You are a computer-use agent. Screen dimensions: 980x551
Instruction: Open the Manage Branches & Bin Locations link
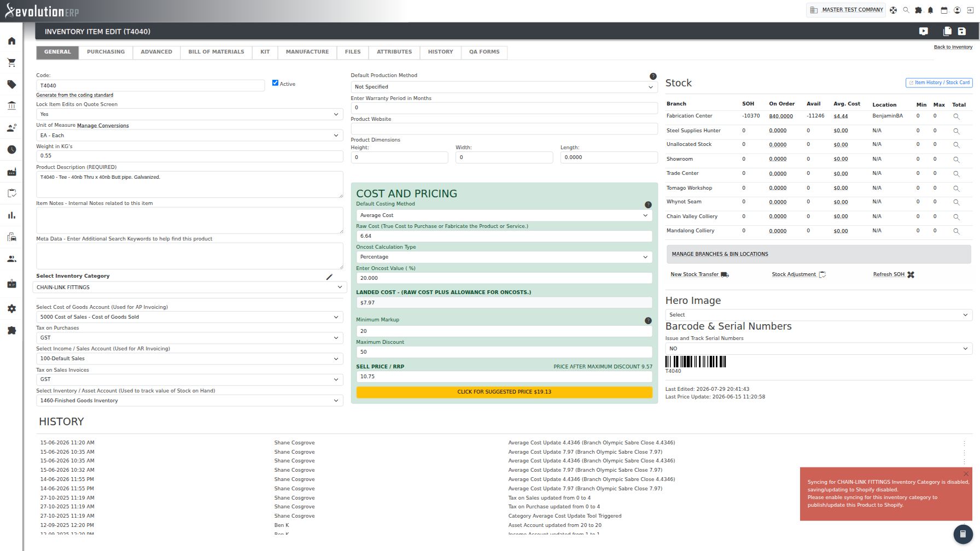[720, 254]
